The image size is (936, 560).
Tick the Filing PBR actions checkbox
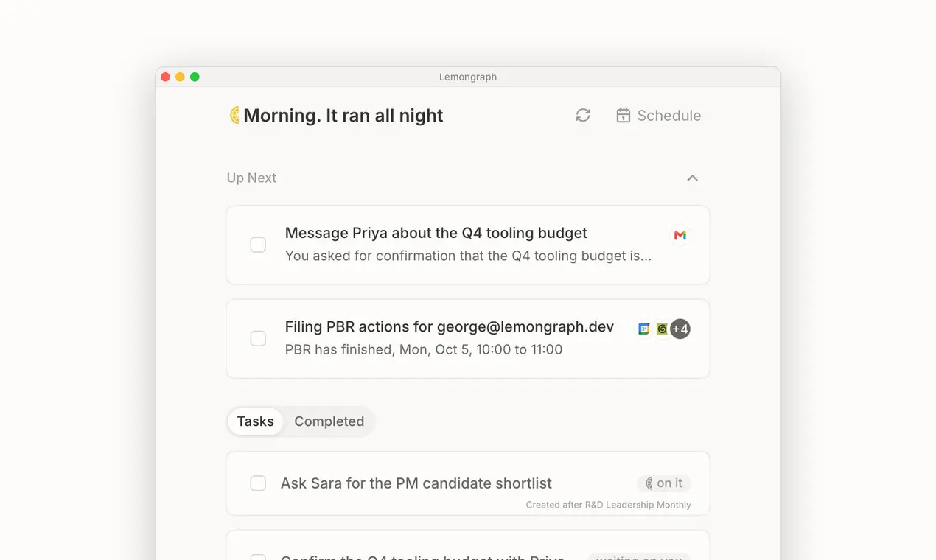pyautogui.click(x=258, y=338)
